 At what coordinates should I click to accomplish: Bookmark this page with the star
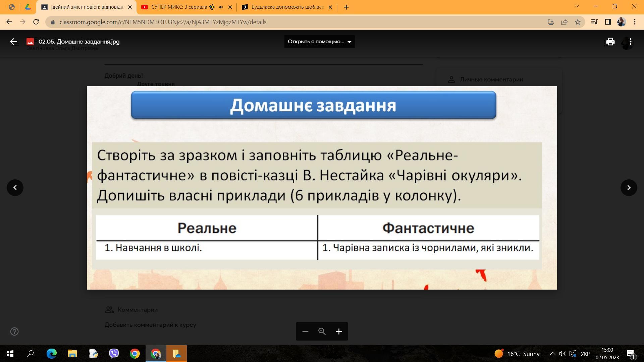click(578, 22)
